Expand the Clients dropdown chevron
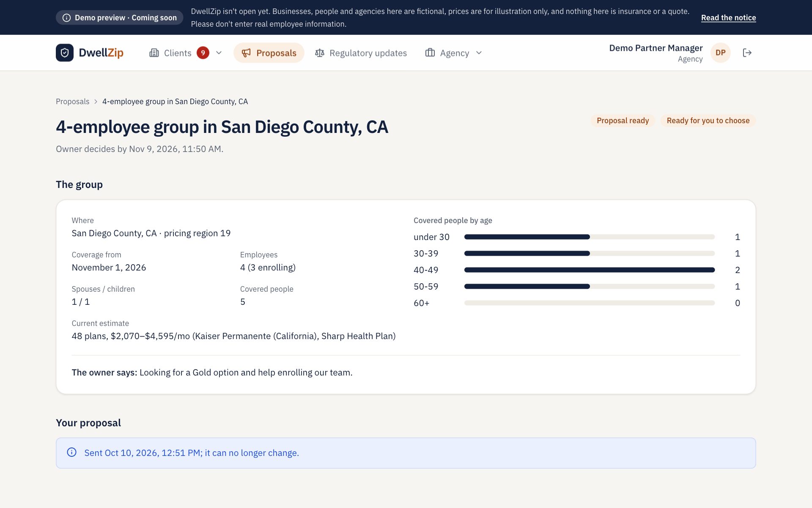This screenshot has width=812, height=508. [x=219, y=53]
